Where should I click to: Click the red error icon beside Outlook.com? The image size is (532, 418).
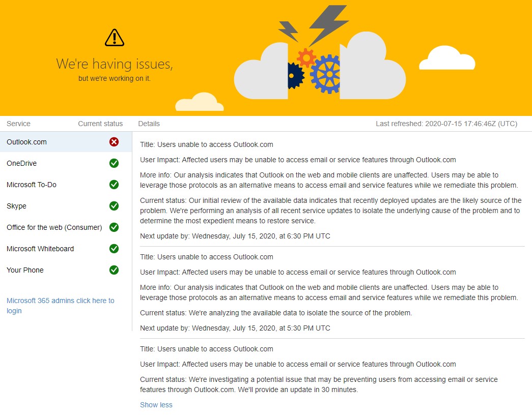click(114, 142)
